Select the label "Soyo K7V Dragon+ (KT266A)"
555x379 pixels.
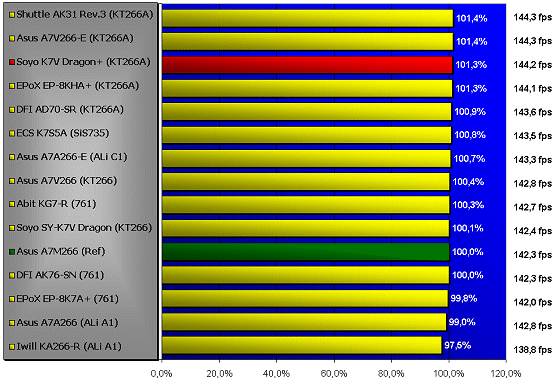[84, 62]
